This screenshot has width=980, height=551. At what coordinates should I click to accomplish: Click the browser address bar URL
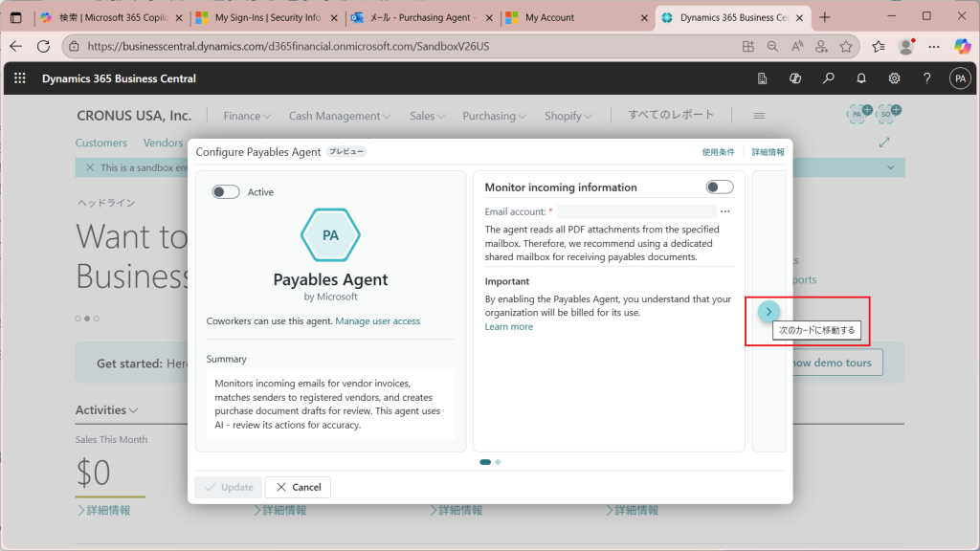[x=289, y=46]
